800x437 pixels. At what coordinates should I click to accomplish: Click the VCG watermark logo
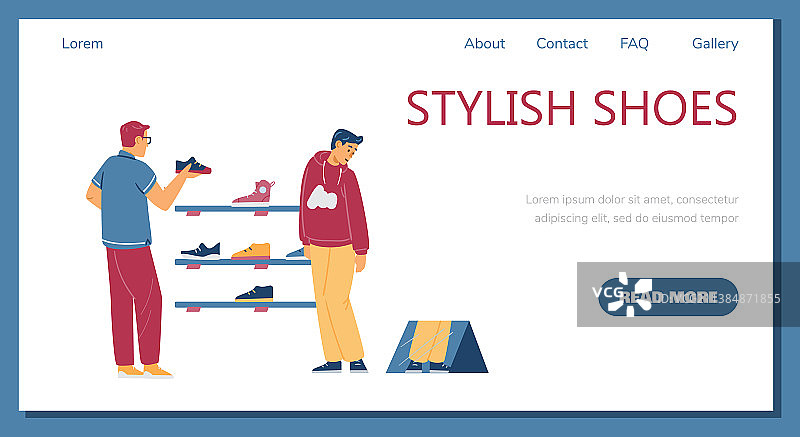pyautogui.click(x=622, y=295)
